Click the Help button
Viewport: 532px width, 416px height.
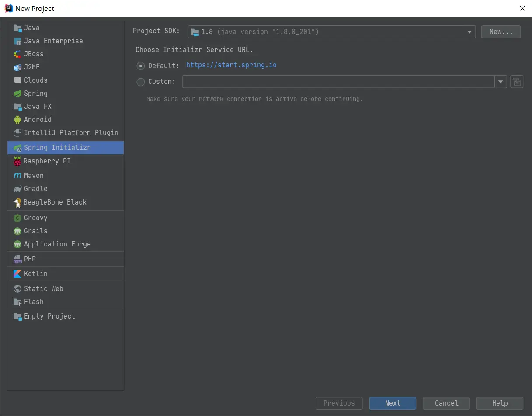500,403
